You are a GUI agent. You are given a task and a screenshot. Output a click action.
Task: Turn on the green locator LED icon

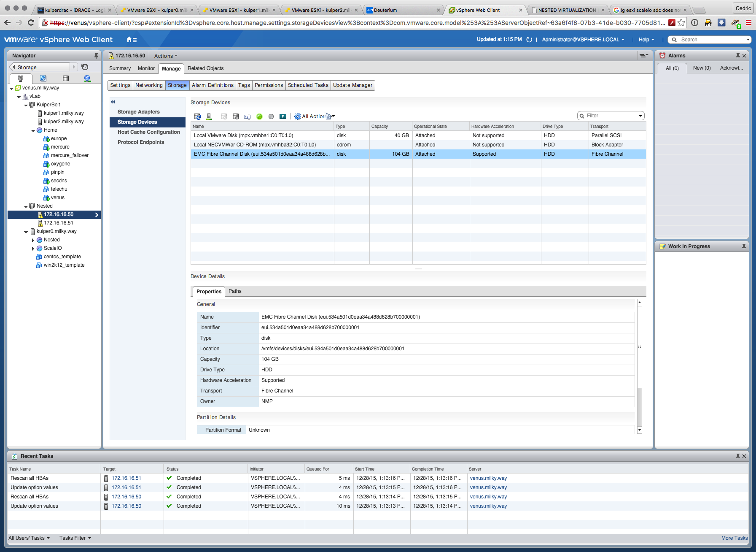[259, 116]
